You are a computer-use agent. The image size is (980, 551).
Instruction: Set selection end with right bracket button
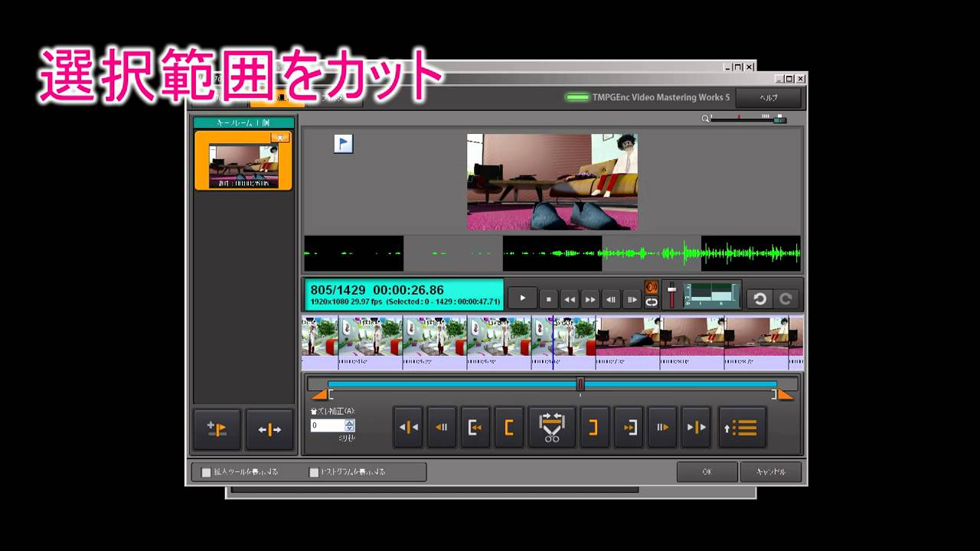(593, 428)
